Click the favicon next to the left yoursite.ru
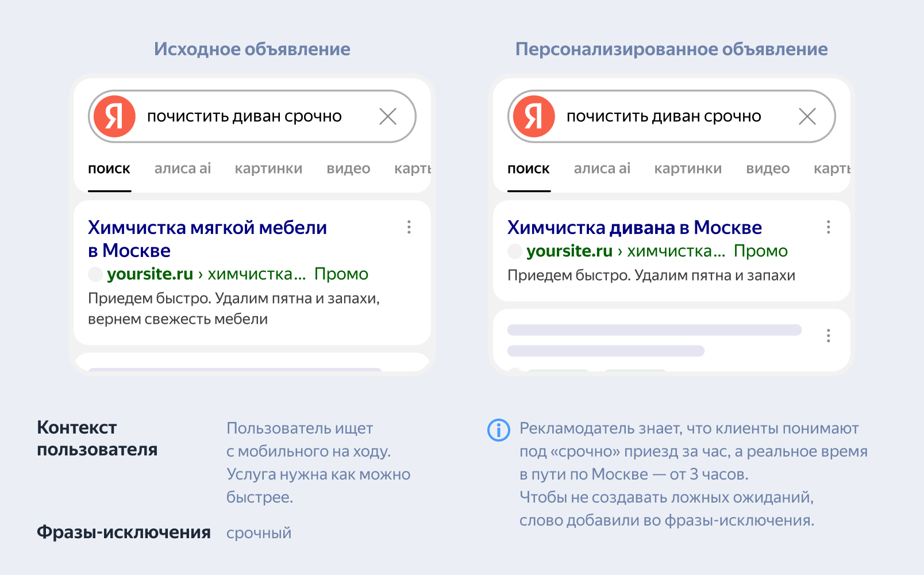The width and height of the screenshot is (924, 575). pos(95,274)
